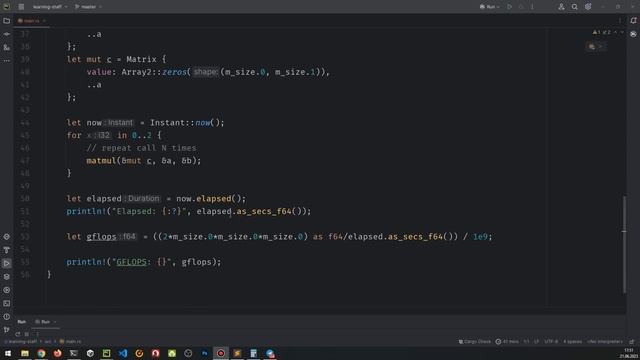The image size is (640, 360).
Task: Click the Rerun button in Run panel
Action: 18,334
